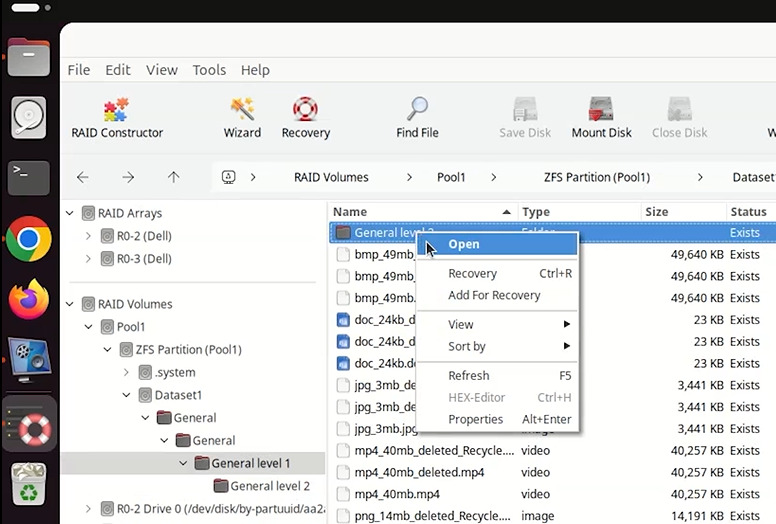Open the Trash dock icon

[x=29, y=484]
